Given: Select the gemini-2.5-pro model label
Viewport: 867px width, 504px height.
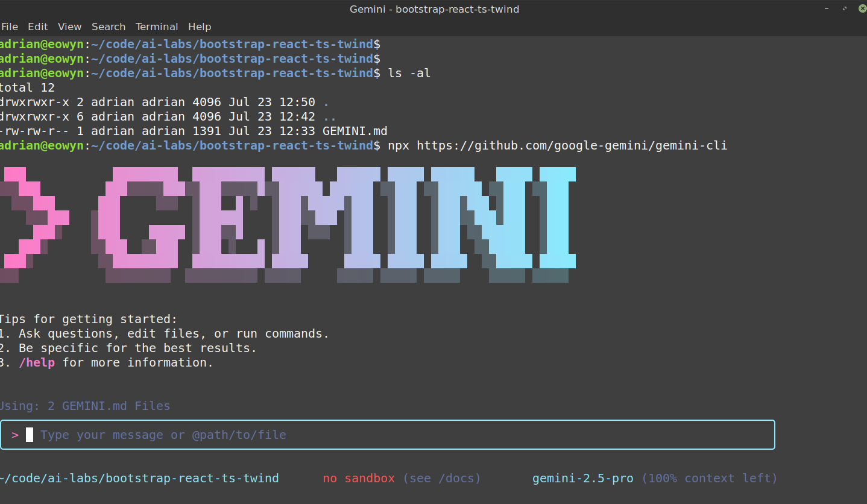Looking at the screenshot, I should click(x=582, y=478).
